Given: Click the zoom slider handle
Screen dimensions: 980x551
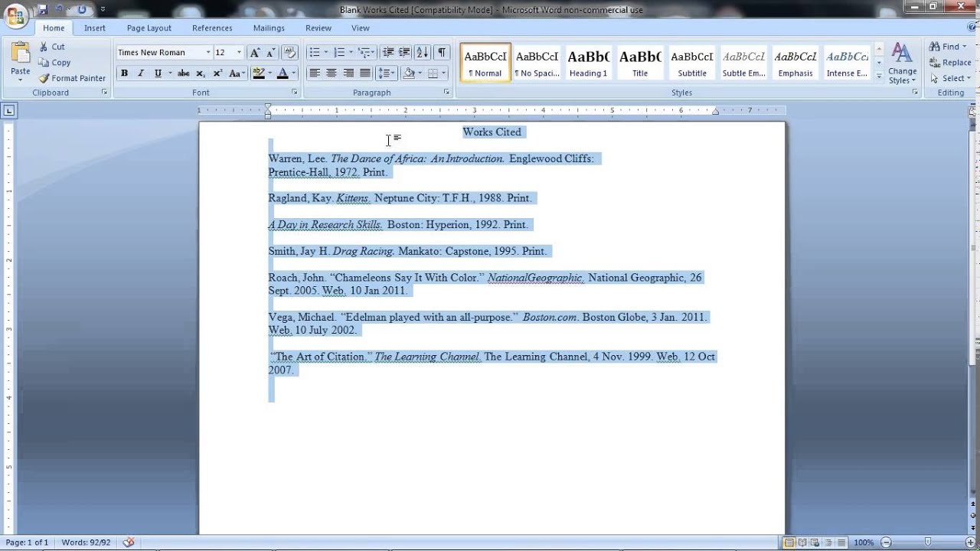Looking at the screenshot, I should coord(927,543).
